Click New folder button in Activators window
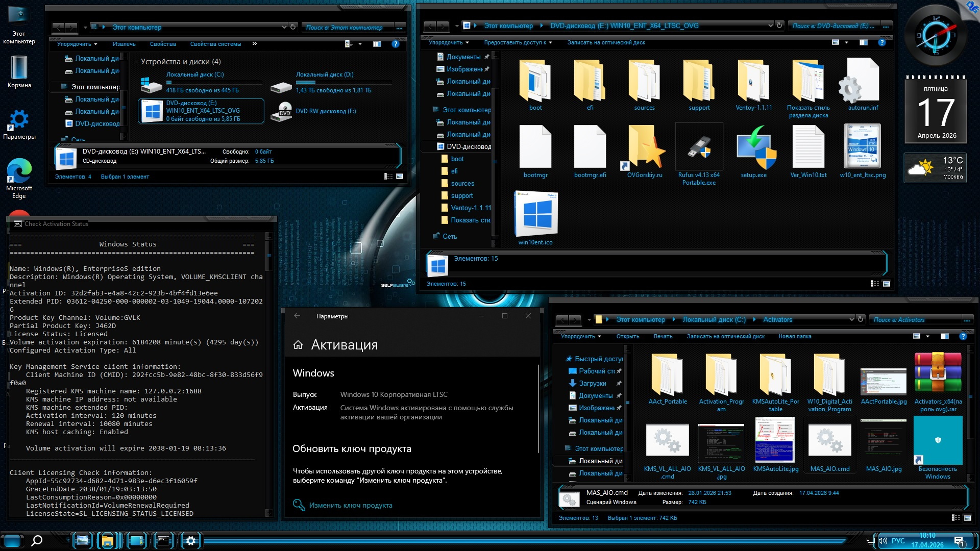Screen dimensions: 980x551 (x=795, y=336)
